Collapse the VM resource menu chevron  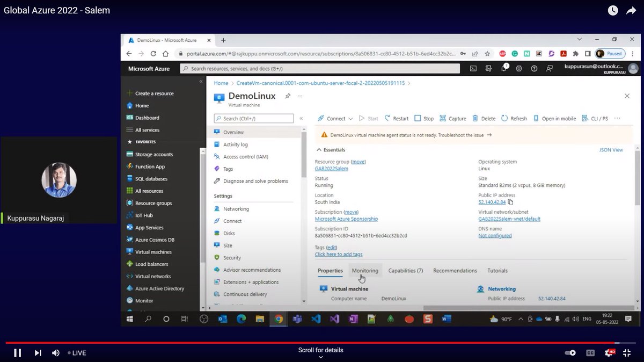pos(301,118)
